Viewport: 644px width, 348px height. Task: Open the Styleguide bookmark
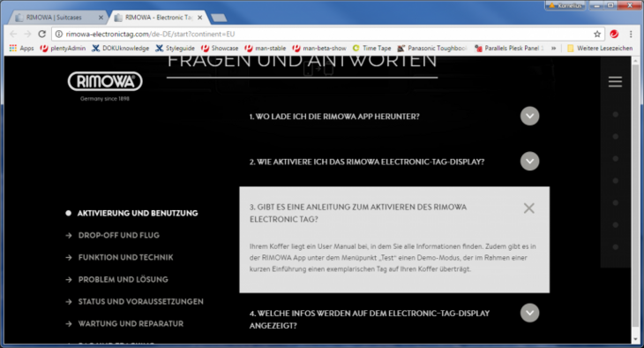(x=175, y=48)
